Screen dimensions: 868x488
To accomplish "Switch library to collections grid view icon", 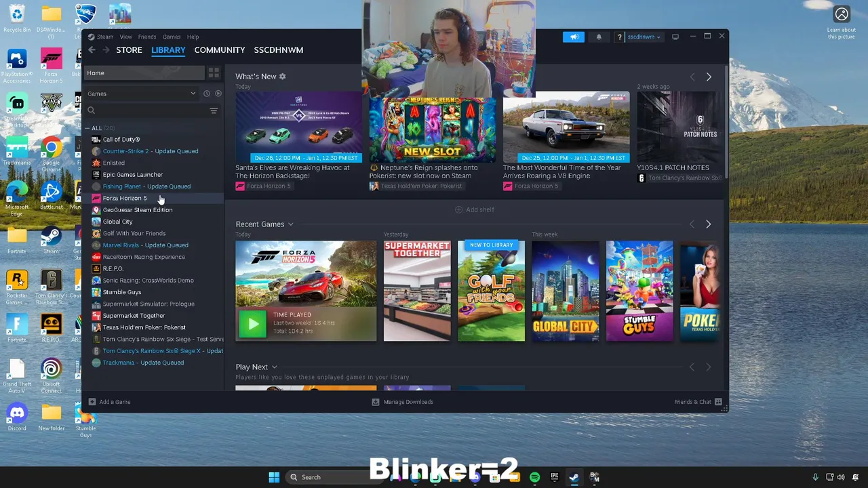I will coord(214,73).
